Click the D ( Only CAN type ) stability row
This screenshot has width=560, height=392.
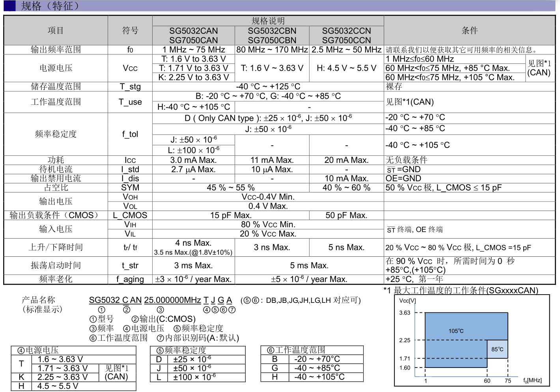tap(268, 118)
